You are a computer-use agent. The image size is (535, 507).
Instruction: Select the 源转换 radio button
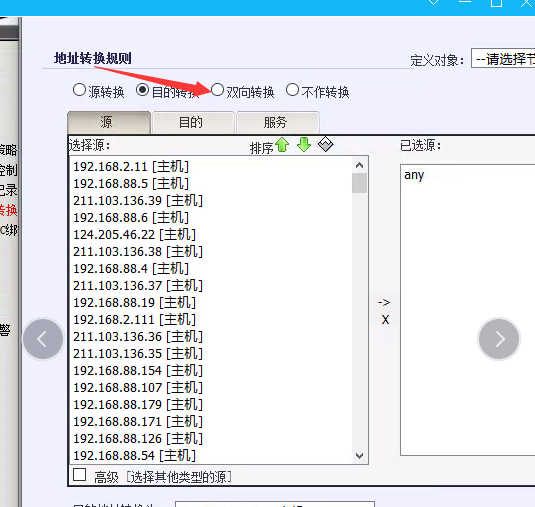[x=79, y=90]
